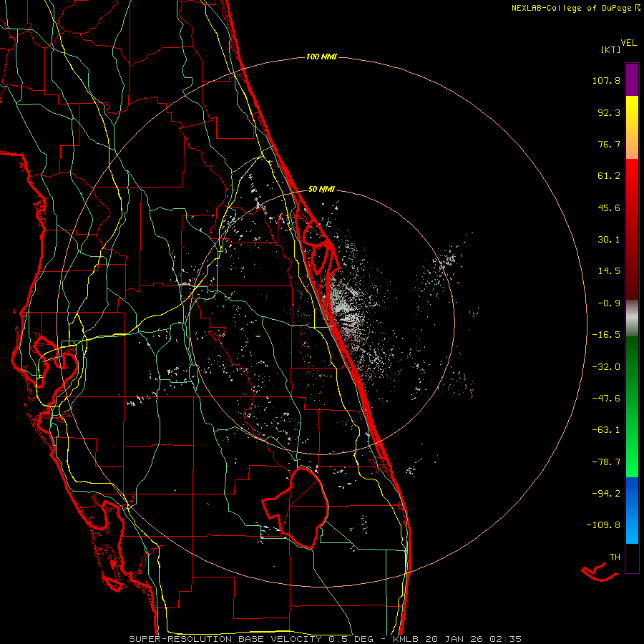Click the NEXLAB-College of DuPage watermark text
644x644 pixels.
[571, 8]
